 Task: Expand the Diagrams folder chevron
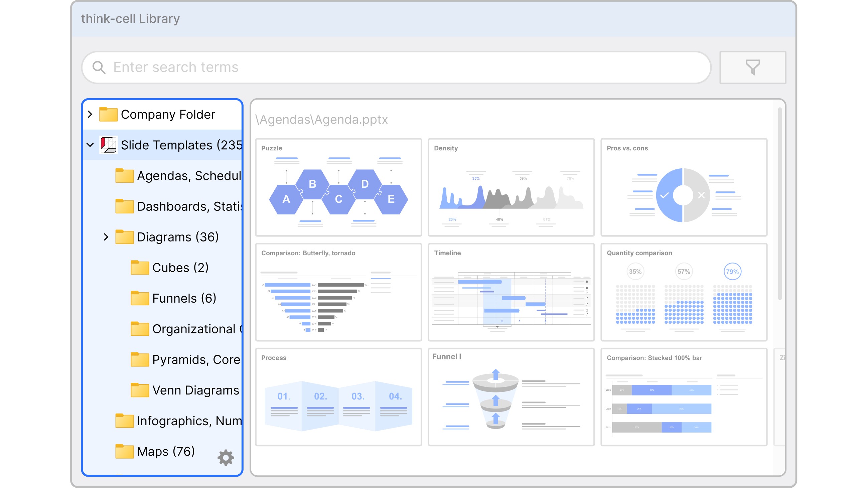(106, 237)
